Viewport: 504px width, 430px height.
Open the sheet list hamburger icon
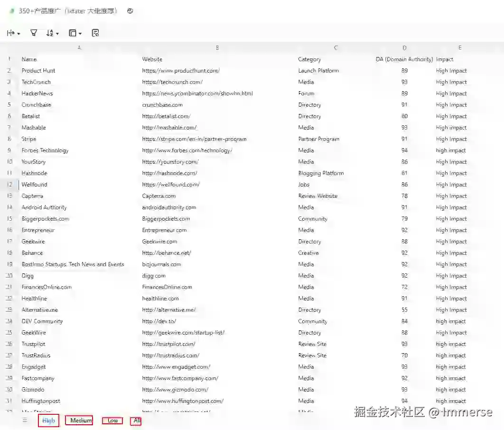[x=25, y=421]
